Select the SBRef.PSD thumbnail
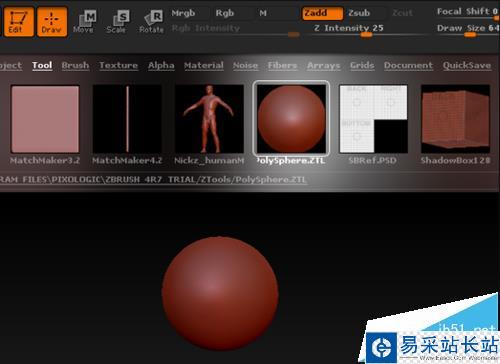The height and width of the screenshot is (364, 500). pyautogui.click(x=373, y=119)
